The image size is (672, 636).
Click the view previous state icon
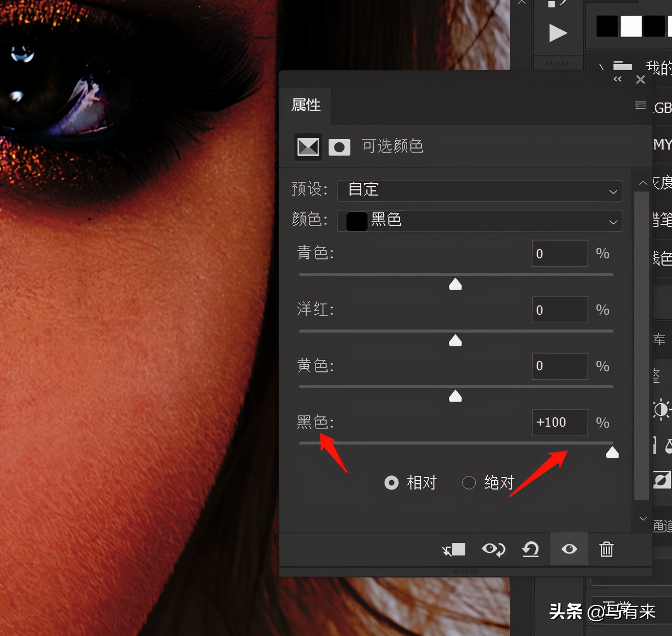pos(494,549)
